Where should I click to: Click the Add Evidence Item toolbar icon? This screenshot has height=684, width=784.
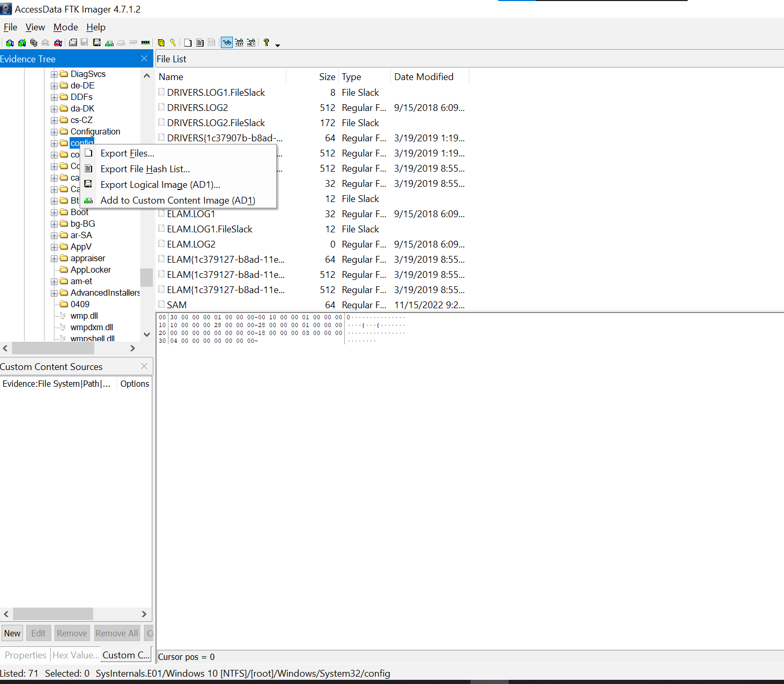9,43
